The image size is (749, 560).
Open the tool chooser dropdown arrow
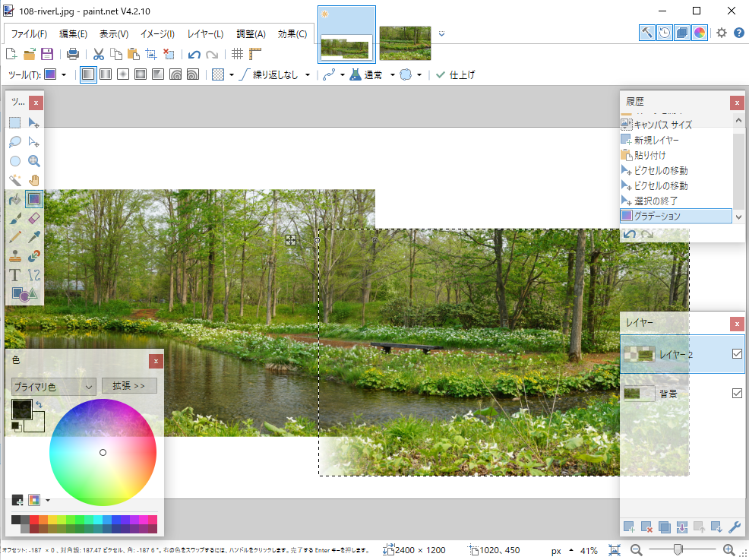pos(64,75)
